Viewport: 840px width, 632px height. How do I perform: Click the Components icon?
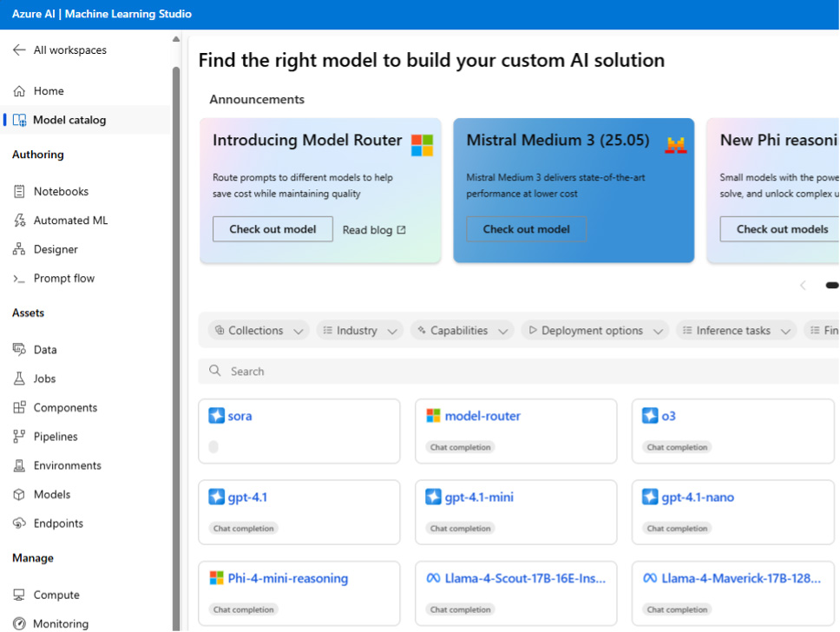click(x=19, y=407)
